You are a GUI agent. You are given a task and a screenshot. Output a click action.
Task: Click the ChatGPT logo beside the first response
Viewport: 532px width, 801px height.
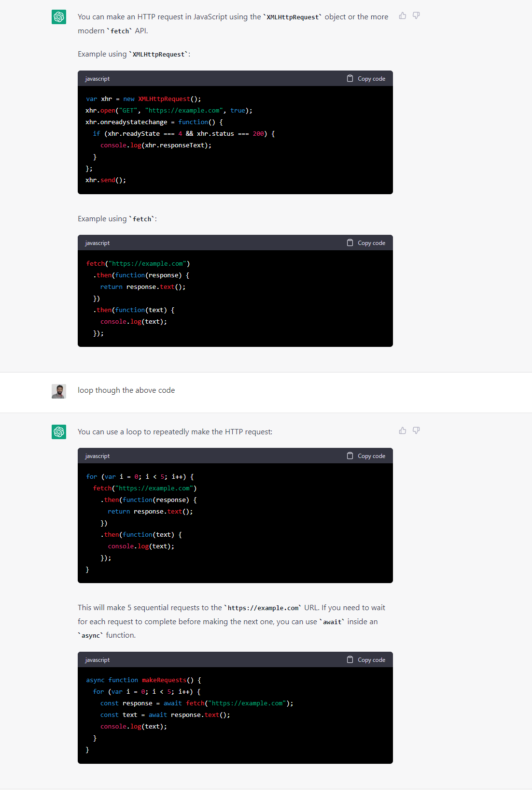[x=58, y=16]
